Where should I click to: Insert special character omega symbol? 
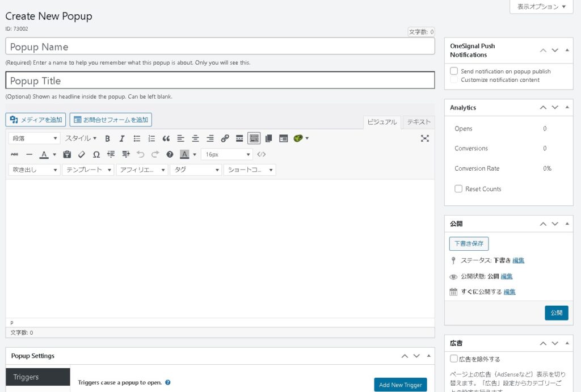tap(96, 154)
